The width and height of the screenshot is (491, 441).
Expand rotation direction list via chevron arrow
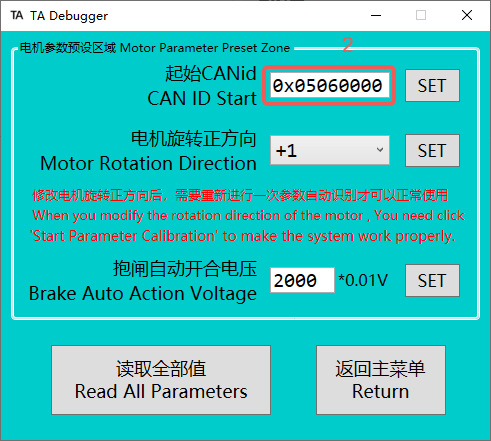coord(380,150)
